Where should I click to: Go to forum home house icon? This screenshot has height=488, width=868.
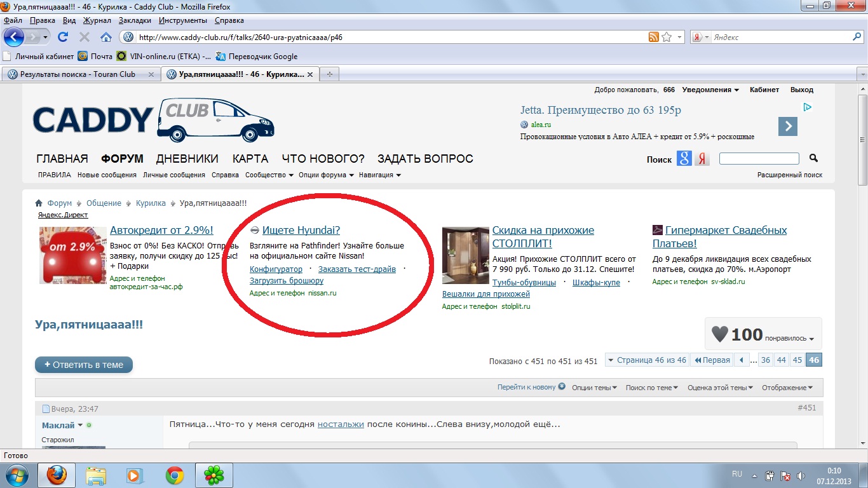pyautogui.click(x=39, y=203)
